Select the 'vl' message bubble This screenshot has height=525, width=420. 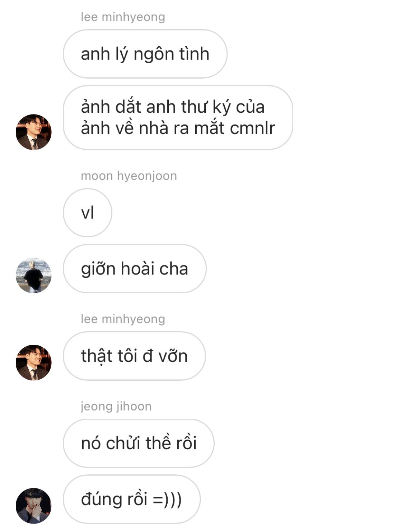coord(88,213)
